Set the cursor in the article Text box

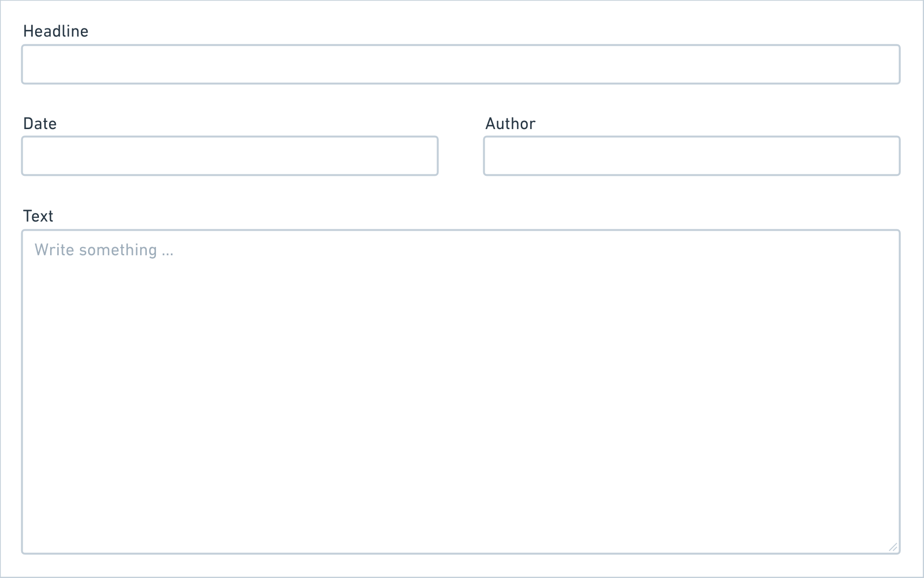click(461, 392)
